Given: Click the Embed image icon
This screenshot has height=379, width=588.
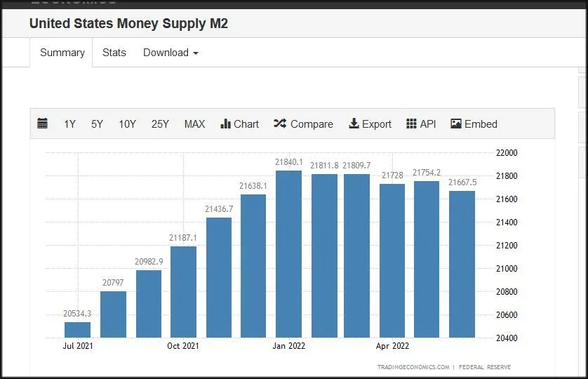Looking at the screenshot, I should point(456,124).
